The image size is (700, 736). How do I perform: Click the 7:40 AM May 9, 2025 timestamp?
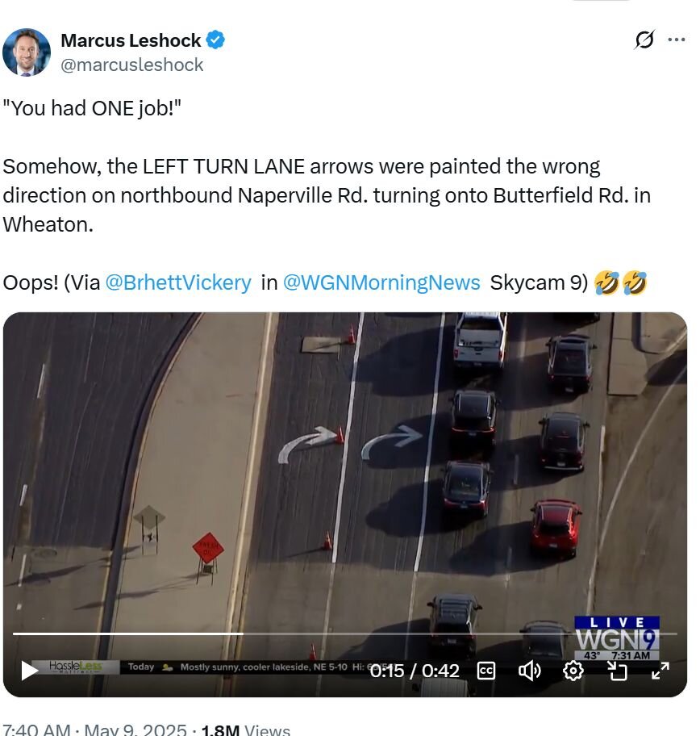point(95,730)
